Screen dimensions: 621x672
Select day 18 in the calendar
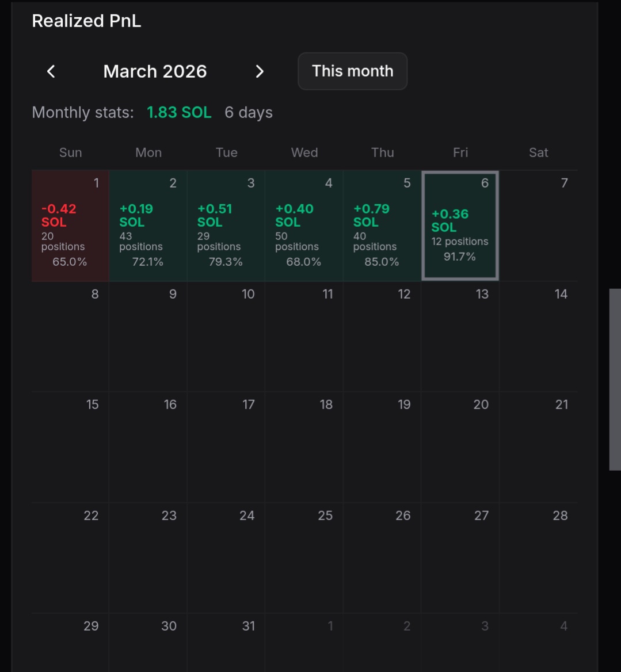point(304,447)
